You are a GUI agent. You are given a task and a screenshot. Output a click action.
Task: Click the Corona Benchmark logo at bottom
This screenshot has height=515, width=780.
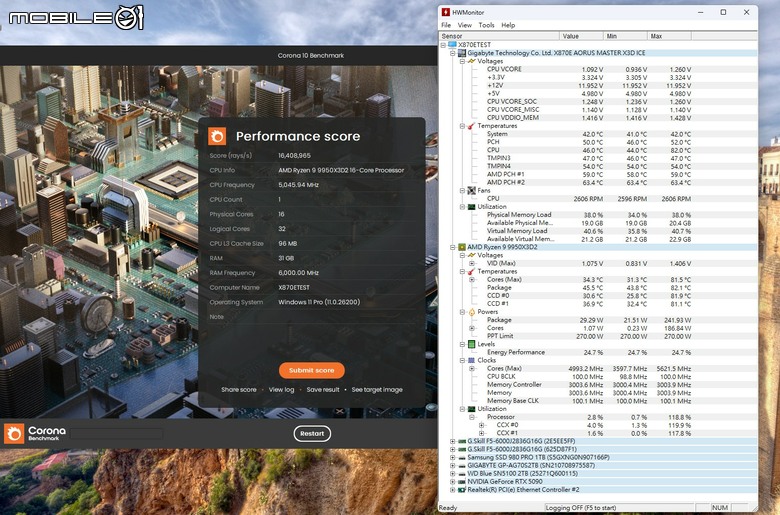pos(36,433)
